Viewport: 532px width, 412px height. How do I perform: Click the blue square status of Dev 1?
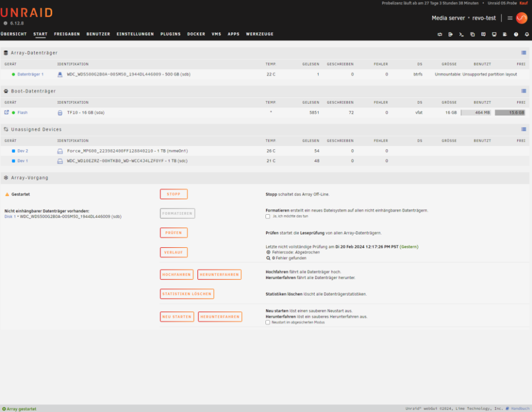[x=14, y=161]
